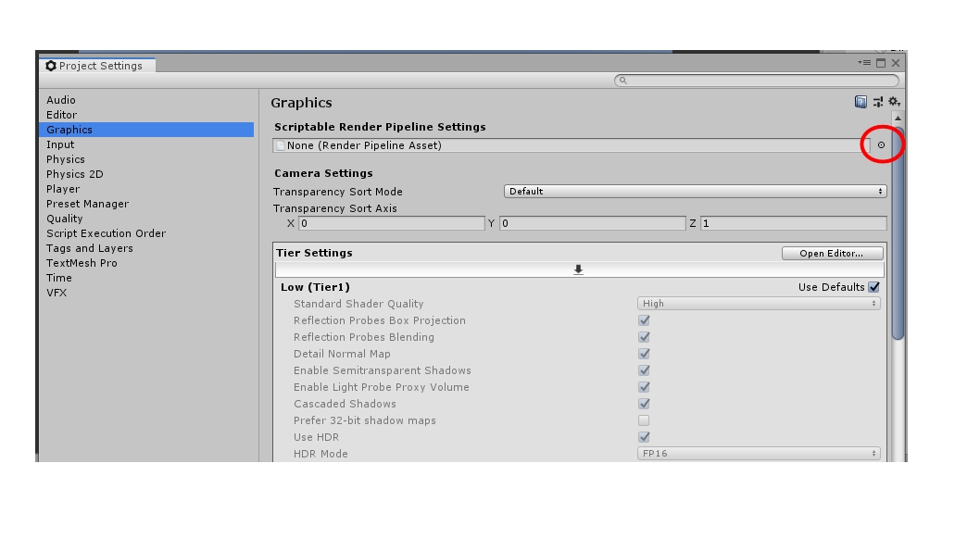Open Graphics help documentation icon

[x=861, y=102]
